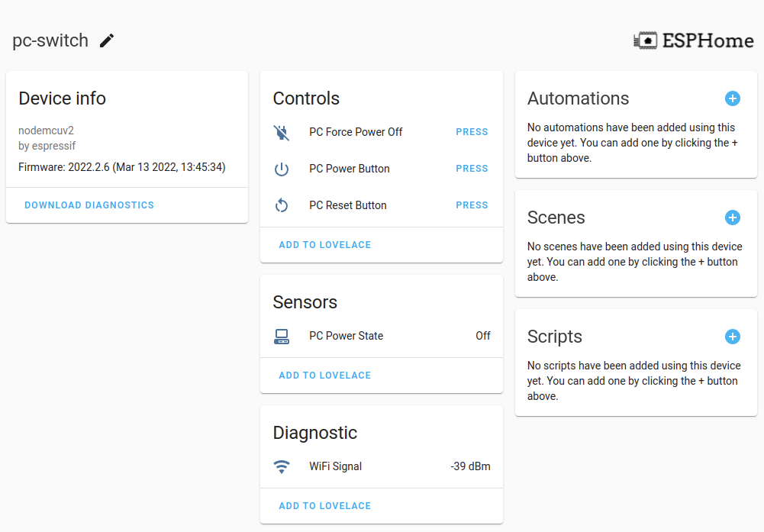The height and width of the screenshot is (532, 764).
Task: Select the Firmware 2022.2.6 version text
Action: pos(122,167)
